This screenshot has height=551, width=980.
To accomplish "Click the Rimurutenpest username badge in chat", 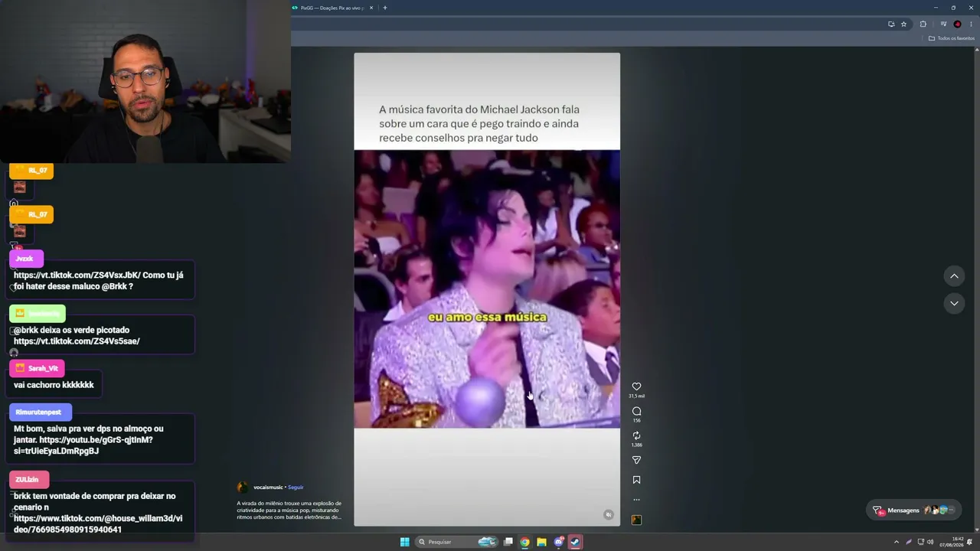I will (x=41, y=412).
